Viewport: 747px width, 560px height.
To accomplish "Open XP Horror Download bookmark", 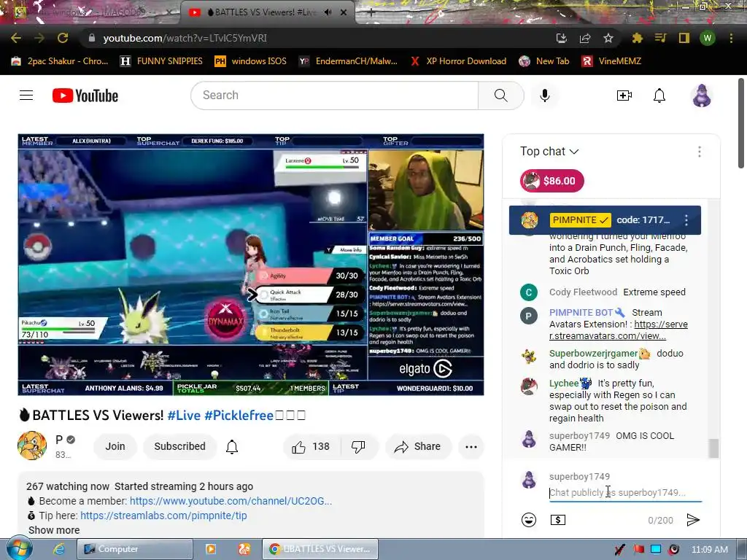I will point(458,61).
